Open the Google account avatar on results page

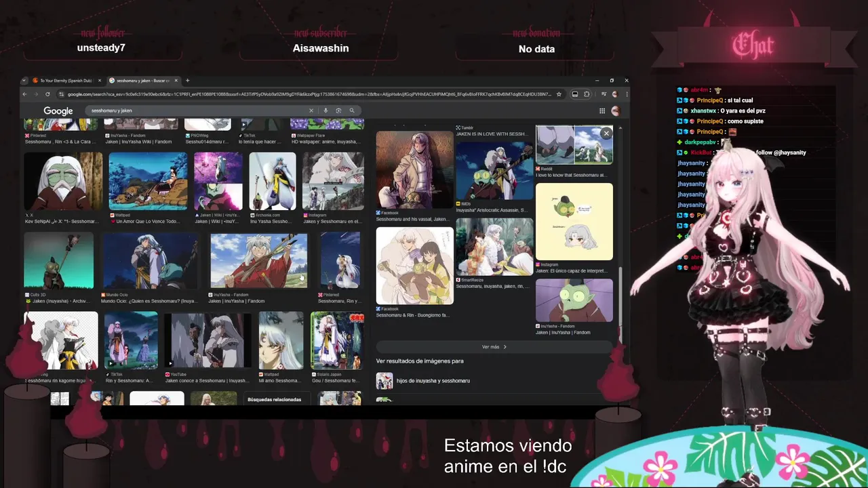coord(616,110)
